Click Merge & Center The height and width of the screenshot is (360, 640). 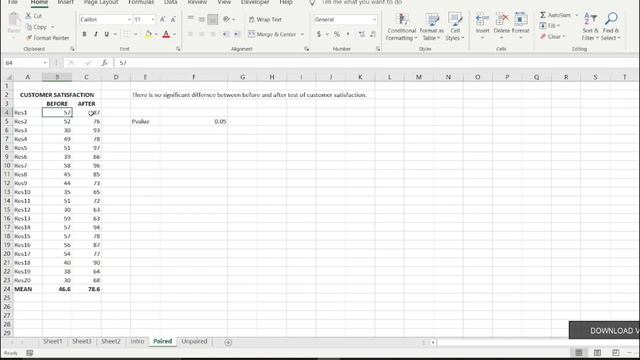[272, 34]
